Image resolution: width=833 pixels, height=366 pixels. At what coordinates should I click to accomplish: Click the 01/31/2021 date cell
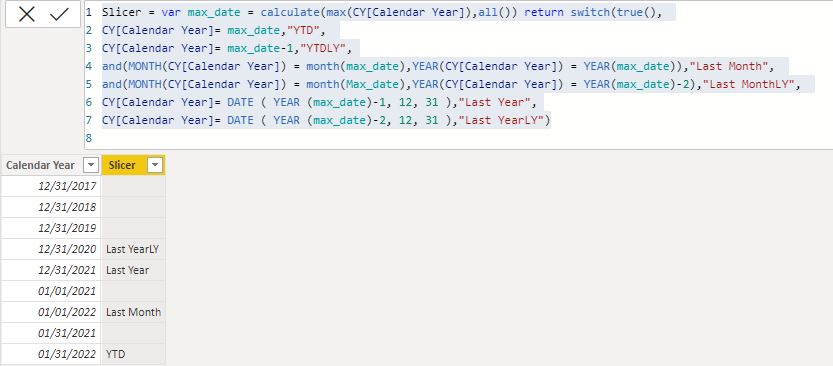51,333
